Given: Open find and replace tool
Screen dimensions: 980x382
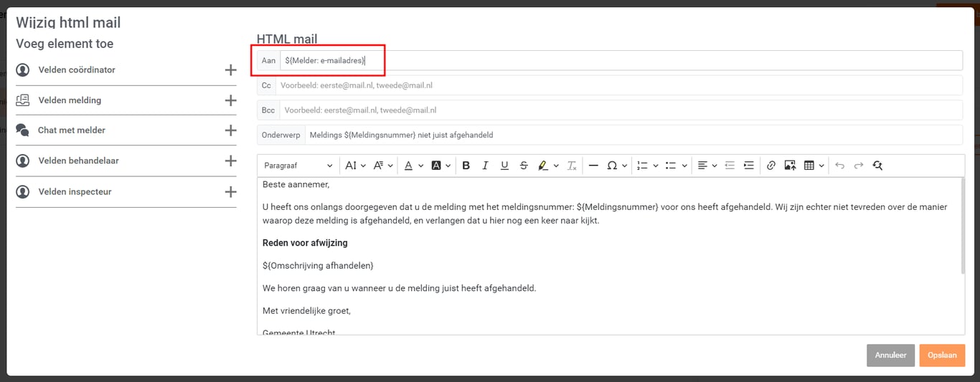Looking at the screenshot, I should pos(877,166).
